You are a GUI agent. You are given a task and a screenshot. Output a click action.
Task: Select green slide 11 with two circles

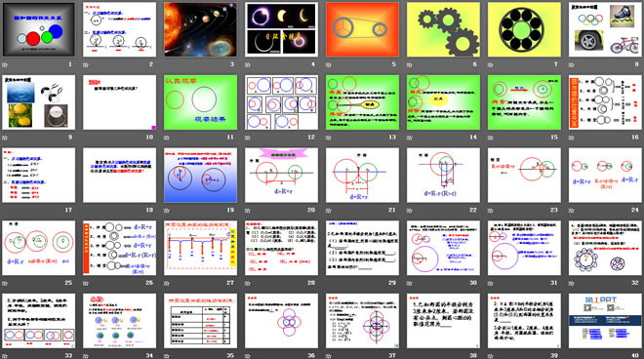click(200, 102)
